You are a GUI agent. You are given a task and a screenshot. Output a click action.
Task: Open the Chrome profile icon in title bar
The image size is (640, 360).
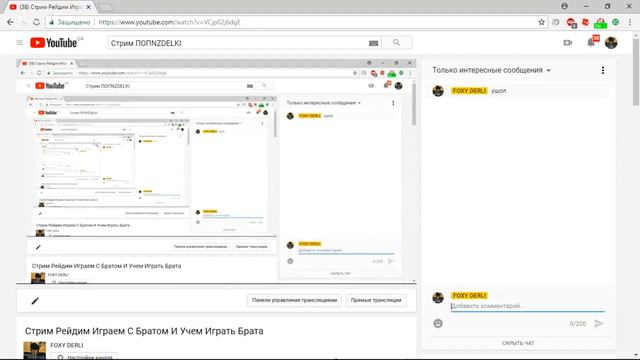coord(564,6)
